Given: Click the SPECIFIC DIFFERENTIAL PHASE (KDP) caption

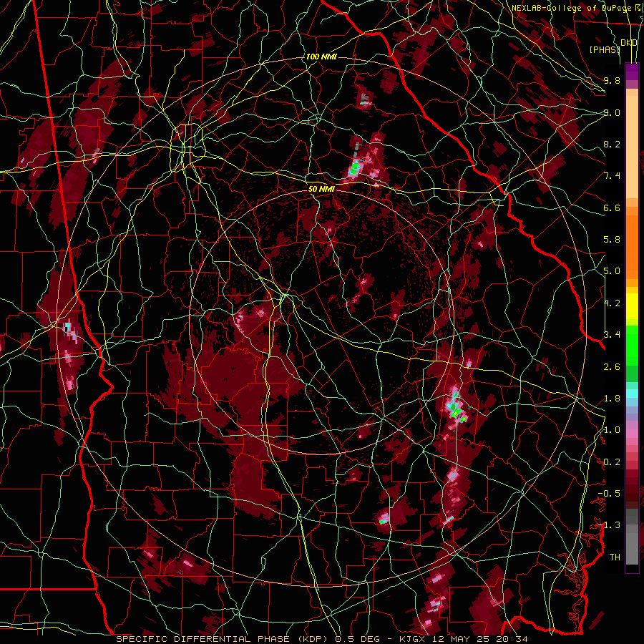Looking at the screenshot, I should pos(224,639).
